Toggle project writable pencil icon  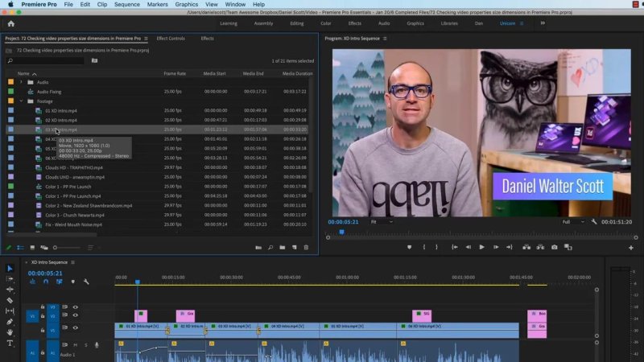[x=8, y=248]
